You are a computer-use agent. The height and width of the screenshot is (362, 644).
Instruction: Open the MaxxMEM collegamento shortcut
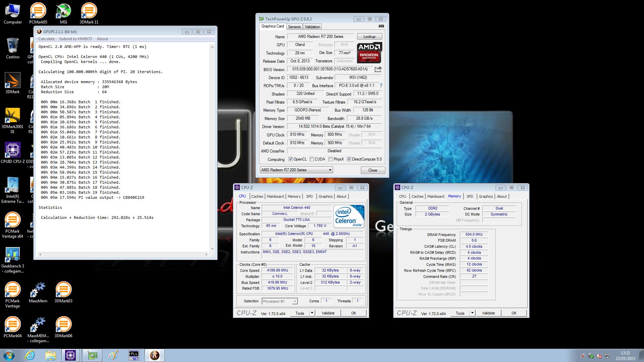[38, 330]
